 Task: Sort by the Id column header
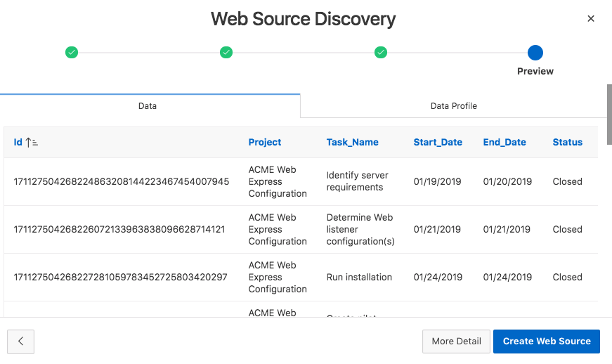click(x=18, y=143)
